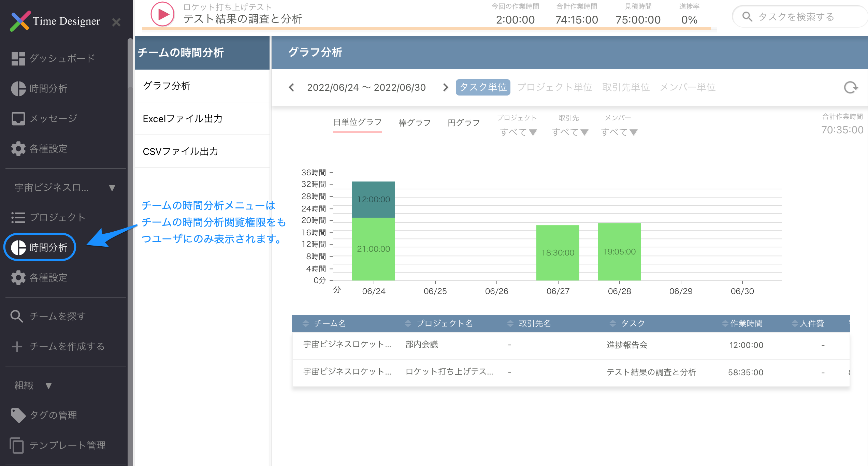Expand the プロジェクト すべて filter dropdown

(x=518, y=132)
